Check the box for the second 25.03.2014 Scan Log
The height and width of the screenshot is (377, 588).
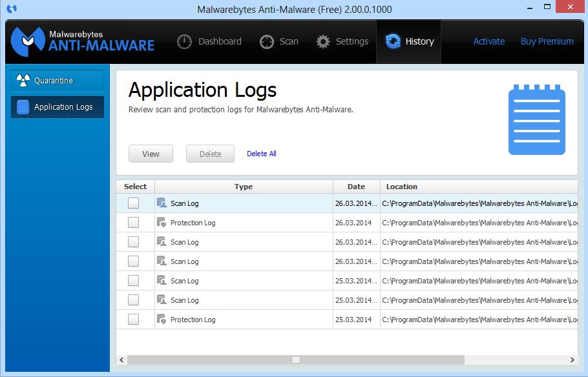coord(133,300)
